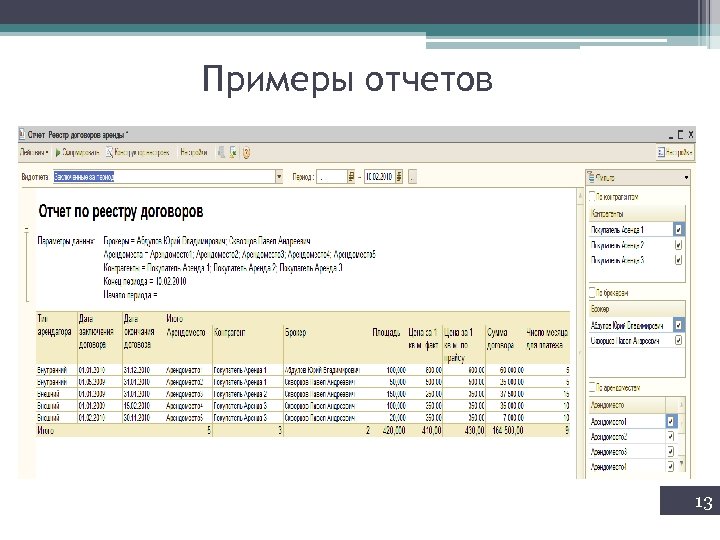Click the ellipsis period selection button
The image size is (720, 540).
click(x=412, y=177)
